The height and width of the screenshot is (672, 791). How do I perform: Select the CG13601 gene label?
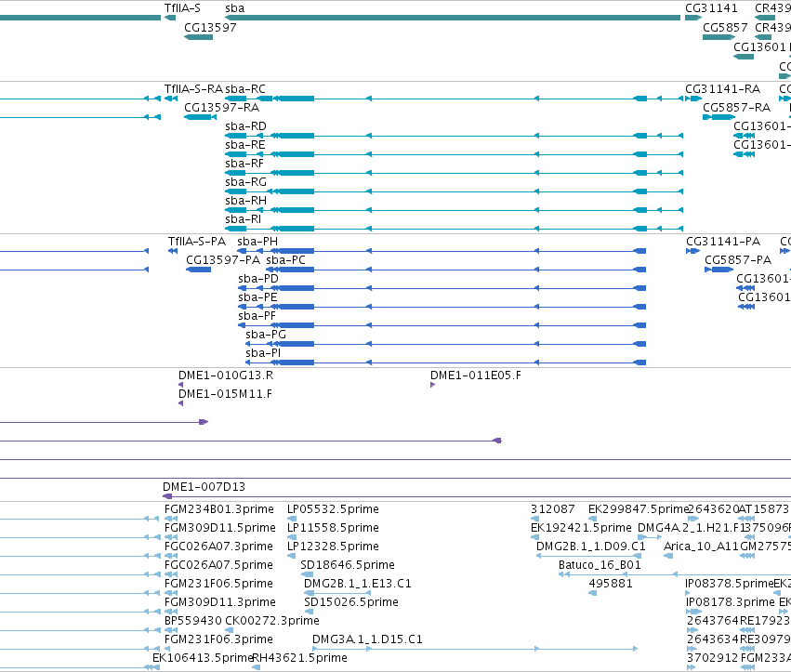[x=759, y=46]
